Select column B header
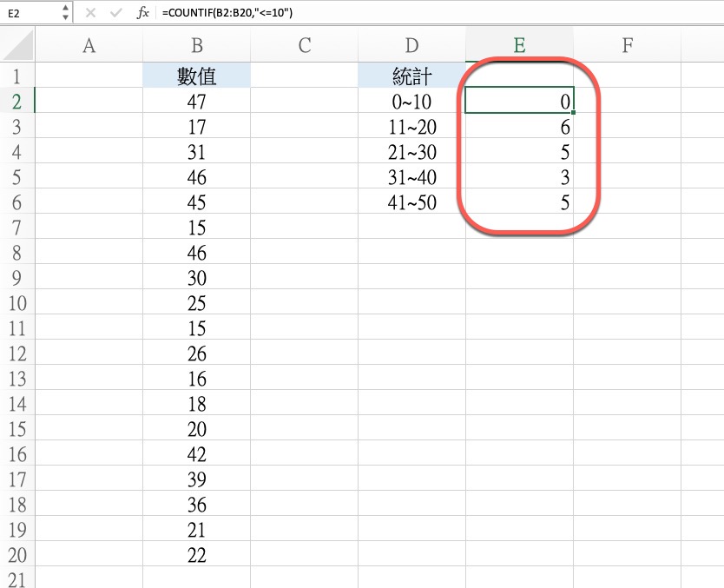The height and width of the screenshot is (588, 724). pyautogui.click(x=197, y=45)
